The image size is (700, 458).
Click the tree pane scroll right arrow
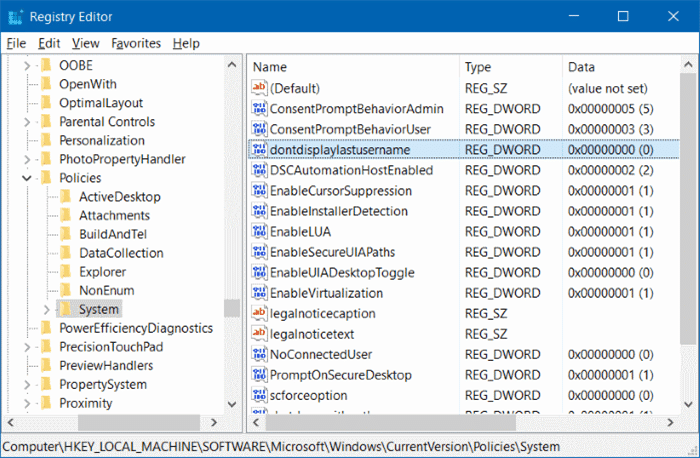(214, 422)
